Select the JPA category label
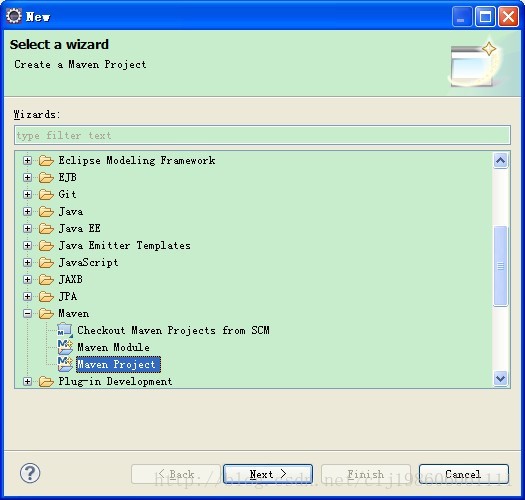The image size is (525, 500). (x=68, y=296)
